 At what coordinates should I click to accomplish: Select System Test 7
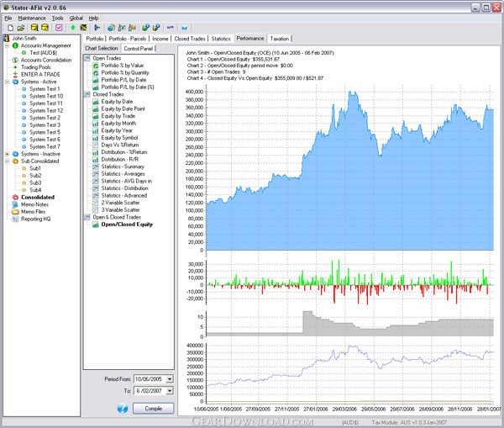45,147
